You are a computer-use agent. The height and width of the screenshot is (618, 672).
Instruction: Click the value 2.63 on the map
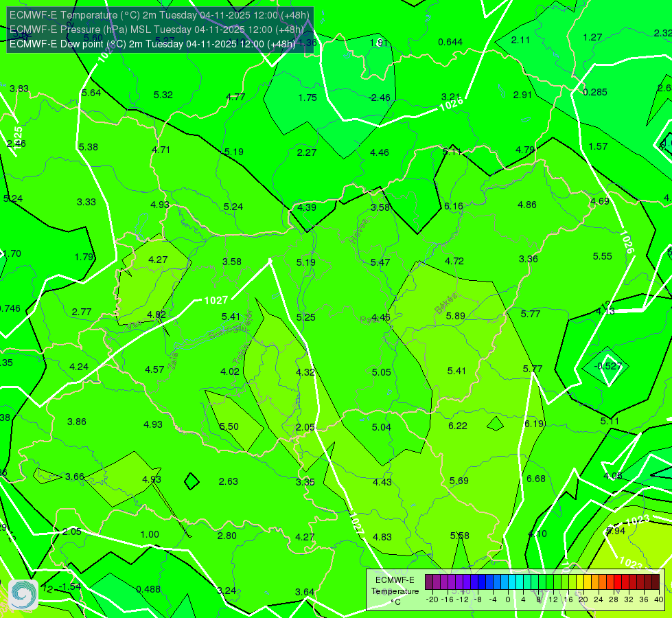pos(228,481)
